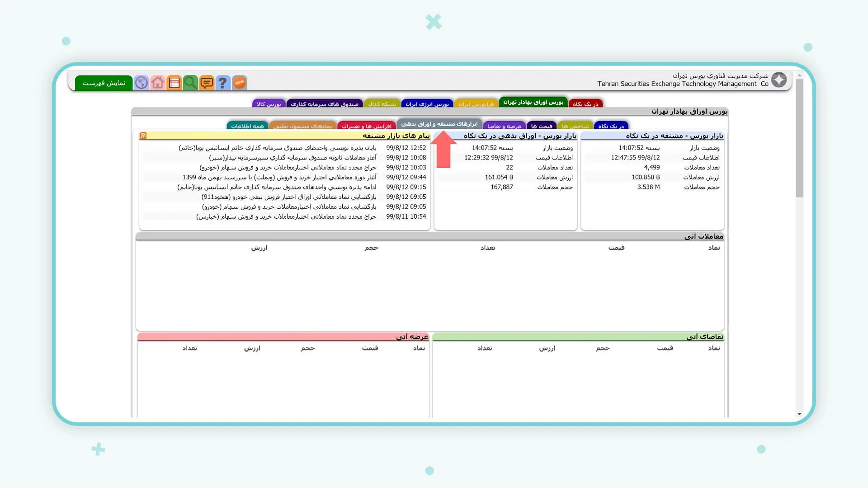Switch to the همه اطلاعات sub-tab
The width and height of the screenshot is (868, 488).
pyautogui.click(x=247, y=126)
